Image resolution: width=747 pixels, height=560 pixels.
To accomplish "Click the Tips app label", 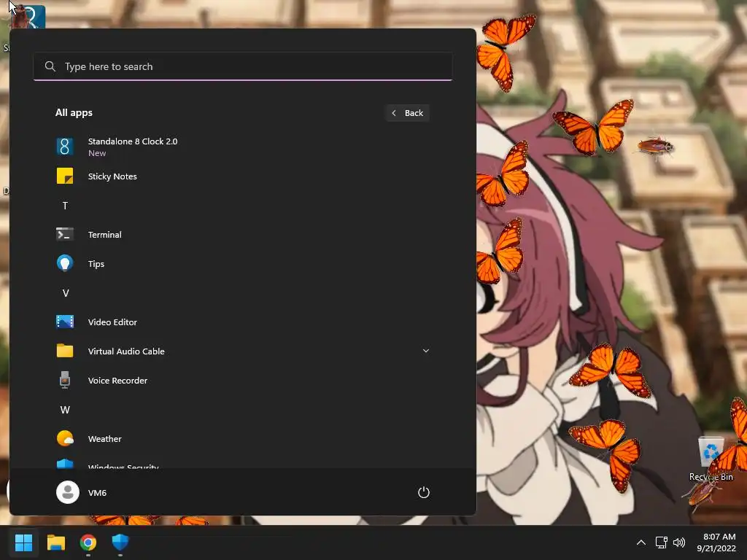I will pyautogui.click(x=96, y=264).
